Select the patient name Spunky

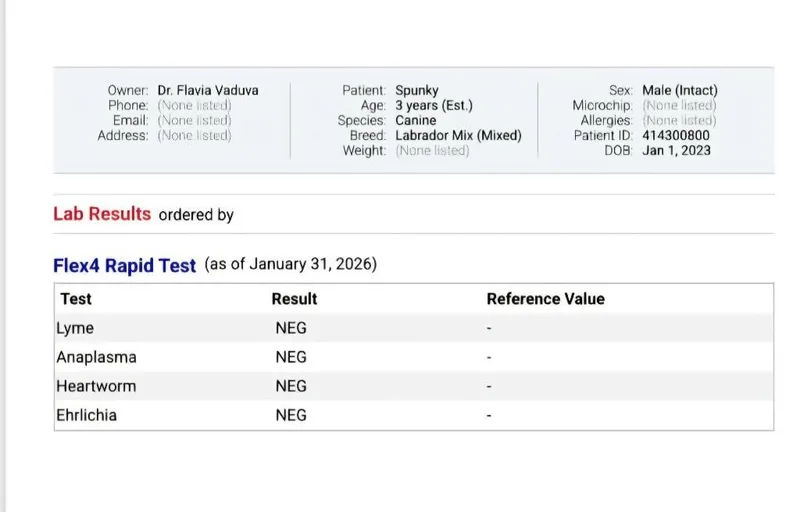[419, 90]
